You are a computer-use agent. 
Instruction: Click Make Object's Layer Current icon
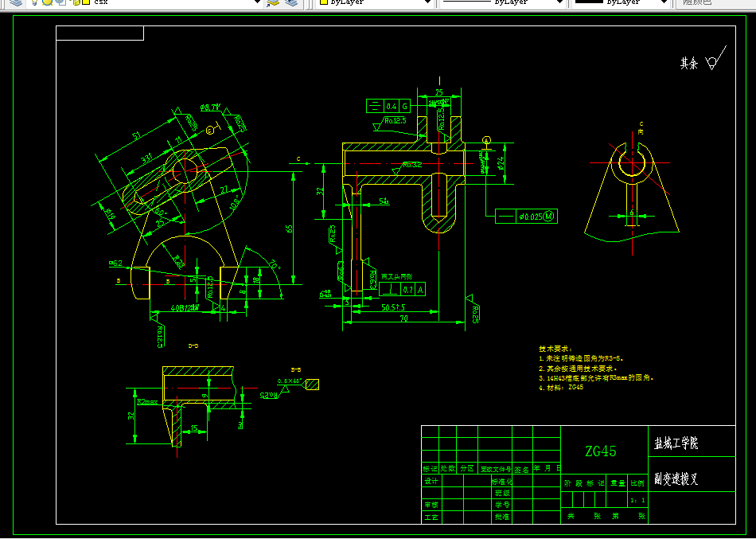pos(273,2)
